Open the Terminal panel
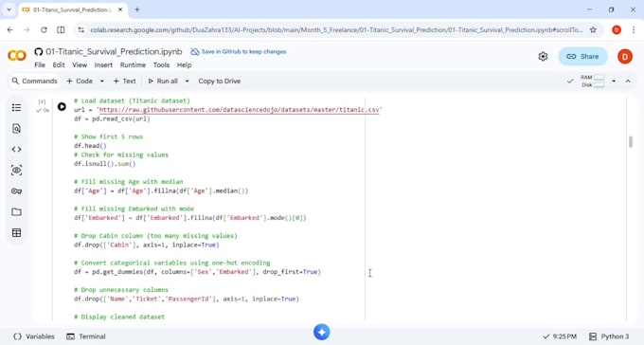The height and width of the screenshot is (345, 644). pyautogui.click(x=86, y=336)
